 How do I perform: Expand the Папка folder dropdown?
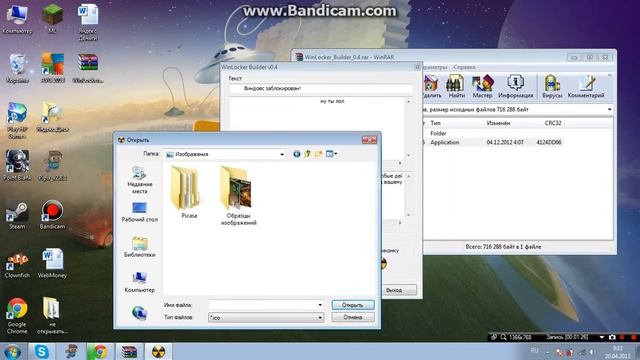[x=282, y=154]
